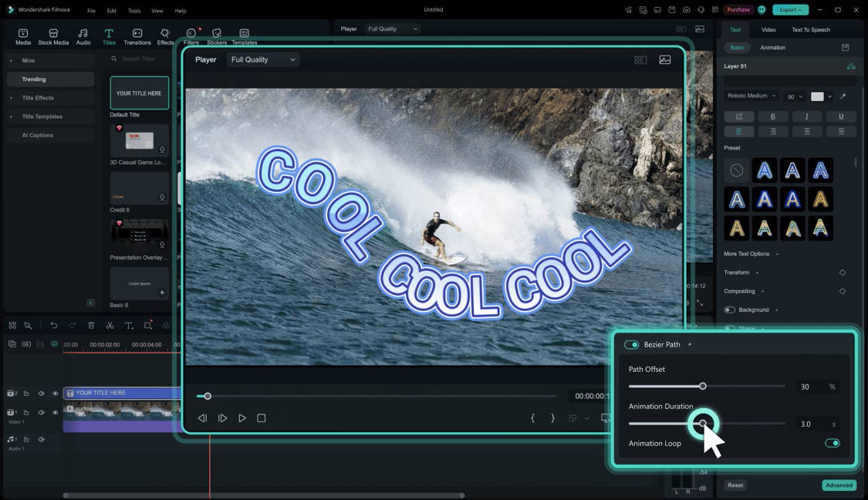
Task: Click the Path Offset slider handle
Action: [702, 386]
